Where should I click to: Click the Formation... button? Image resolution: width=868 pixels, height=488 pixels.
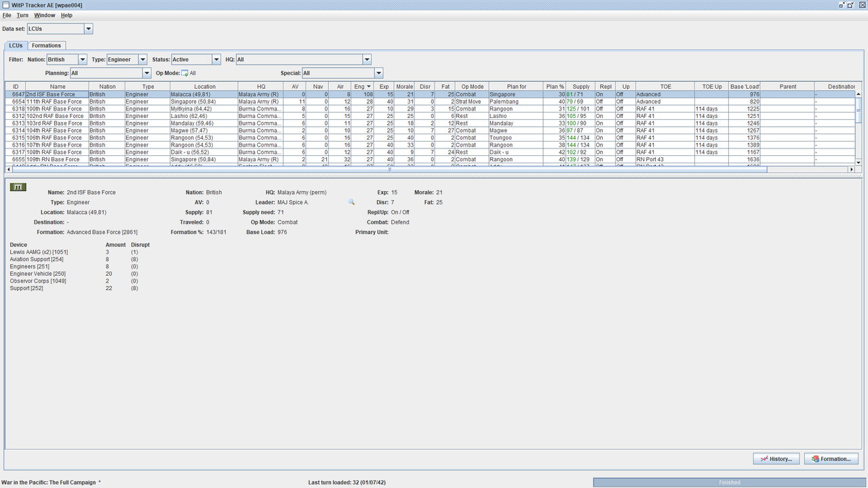coord(831,459)
